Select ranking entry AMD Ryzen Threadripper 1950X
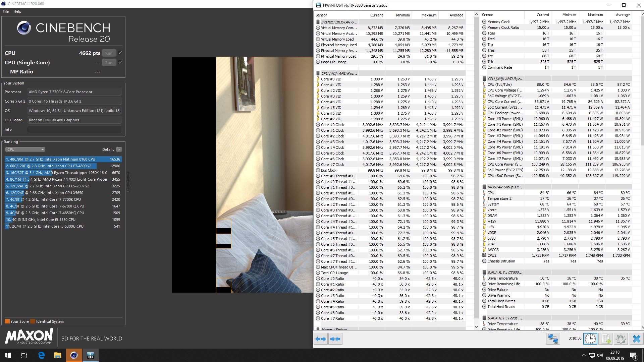This screenshot has height=362, width=644. [x=63, y=173]
